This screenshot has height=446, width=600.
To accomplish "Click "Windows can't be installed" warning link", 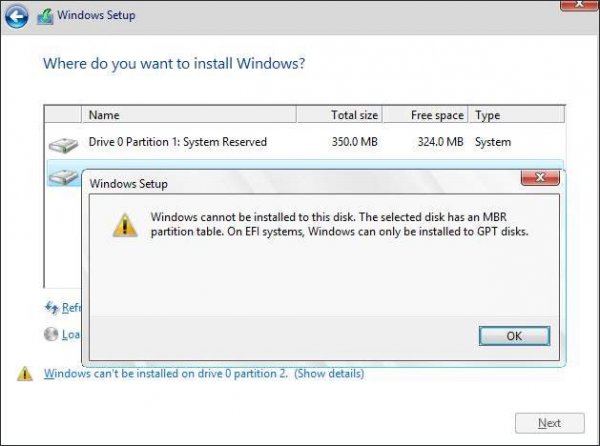I will point(166,373).
